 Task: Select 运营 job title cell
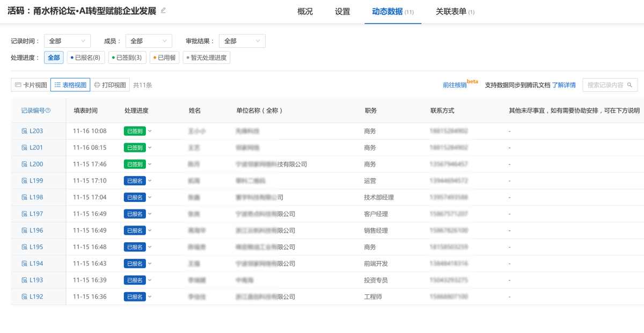(370, 181)
